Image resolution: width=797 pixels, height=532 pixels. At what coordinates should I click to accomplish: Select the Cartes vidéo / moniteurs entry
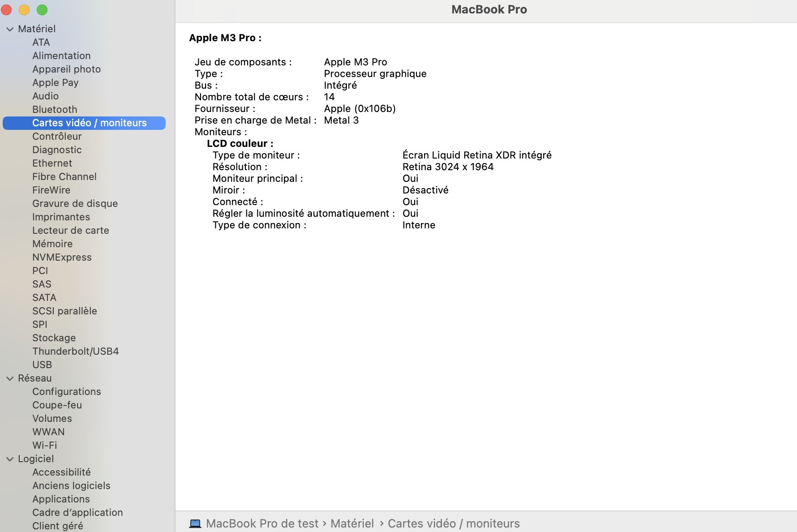click(89, 123)
